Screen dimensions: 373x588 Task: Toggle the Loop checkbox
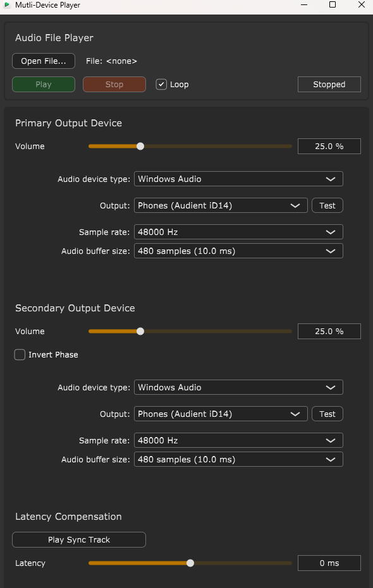161,85
